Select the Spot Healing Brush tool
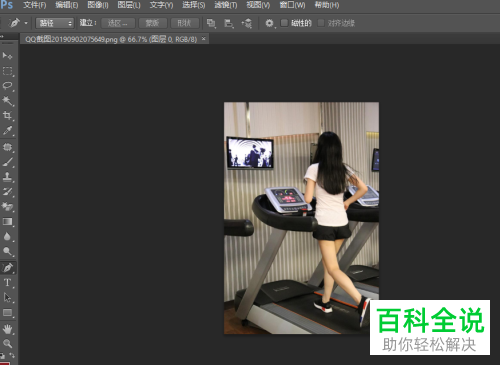Screen dimensions: 500x365 click(x=7, y=147)
